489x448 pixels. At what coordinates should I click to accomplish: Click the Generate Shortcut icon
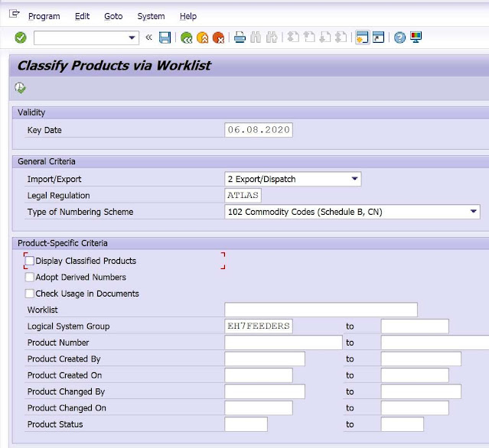pyautogui.click(x=378, y=37)
